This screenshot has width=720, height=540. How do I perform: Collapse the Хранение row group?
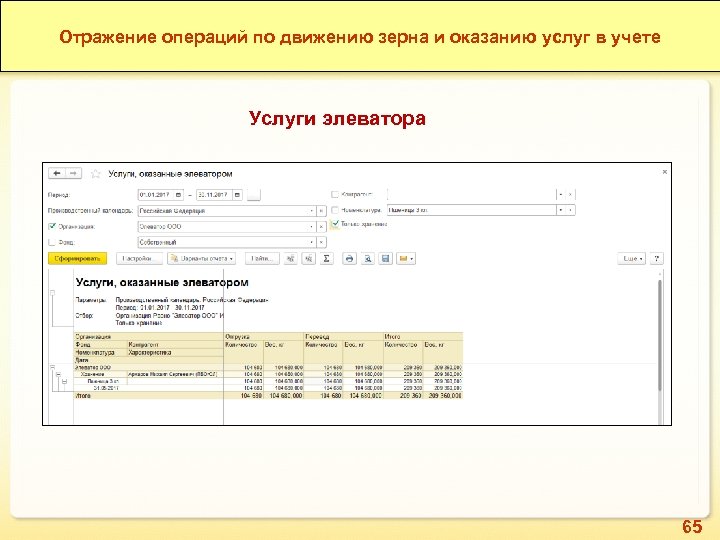pyautogui.click(x=58, y=374)
